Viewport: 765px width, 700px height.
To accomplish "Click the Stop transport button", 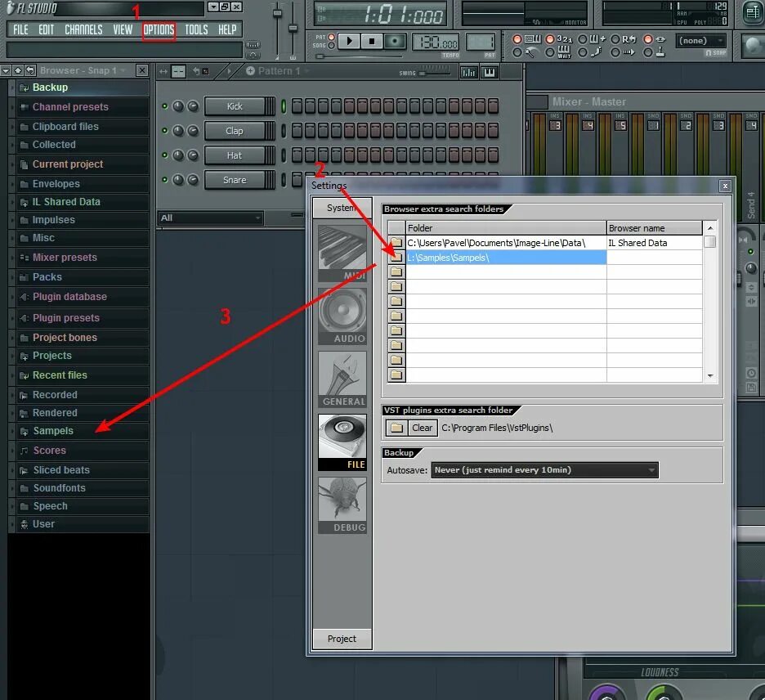I will [372, 41].
